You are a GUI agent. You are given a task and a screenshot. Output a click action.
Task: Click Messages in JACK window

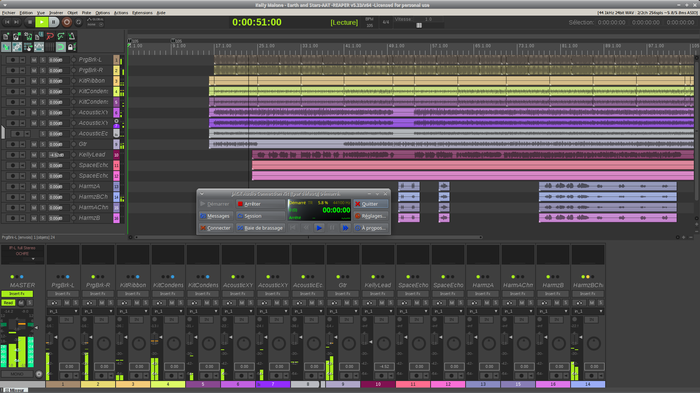[215, 216]
